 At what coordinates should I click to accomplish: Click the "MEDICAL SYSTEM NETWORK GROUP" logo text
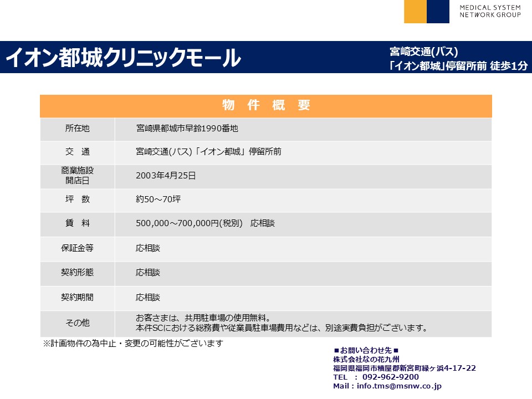click(x=490, y=11)
